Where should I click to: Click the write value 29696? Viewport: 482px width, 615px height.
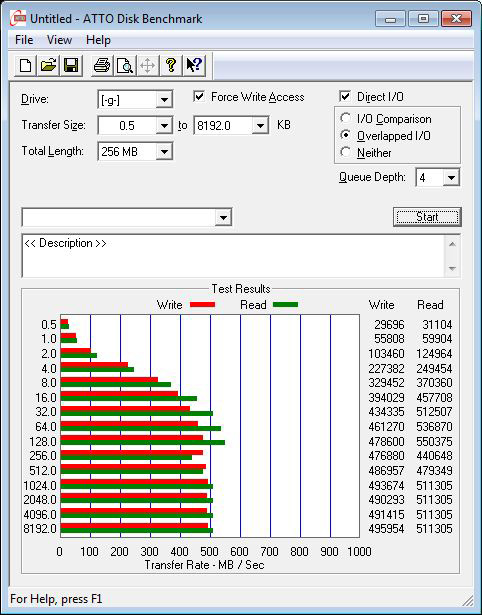(389, 325)
